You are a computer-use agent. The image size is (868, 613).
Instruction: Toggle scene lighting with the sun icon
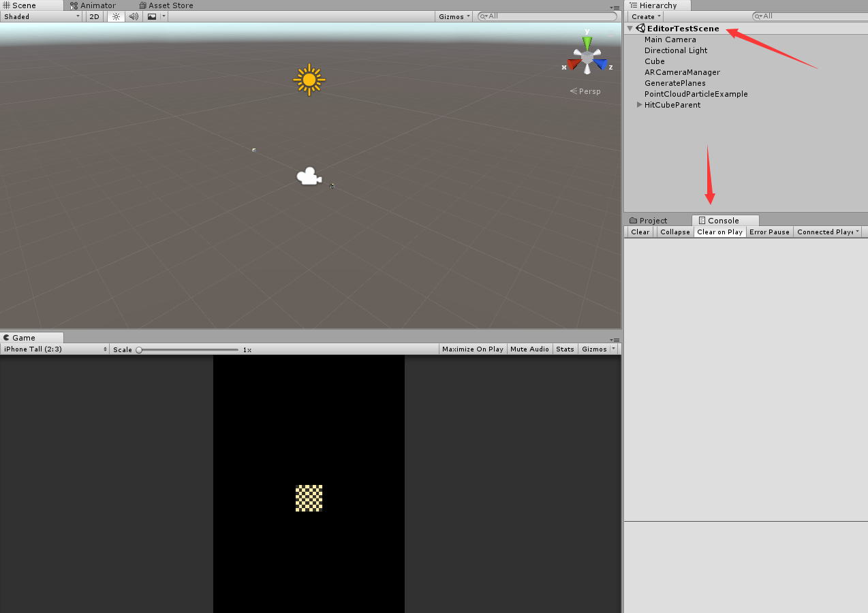pos(116,16)
